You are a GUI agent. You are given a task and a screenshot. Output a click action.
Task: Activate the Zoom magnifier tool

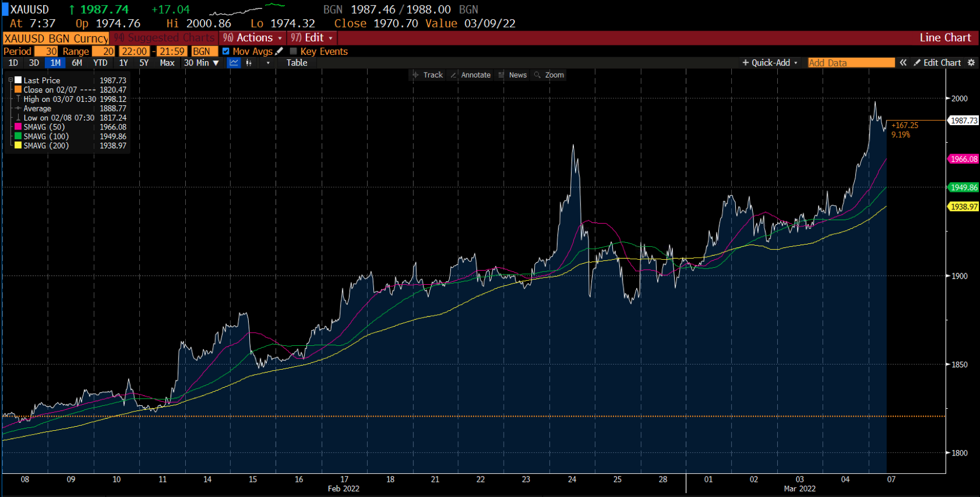pos(549,75)
